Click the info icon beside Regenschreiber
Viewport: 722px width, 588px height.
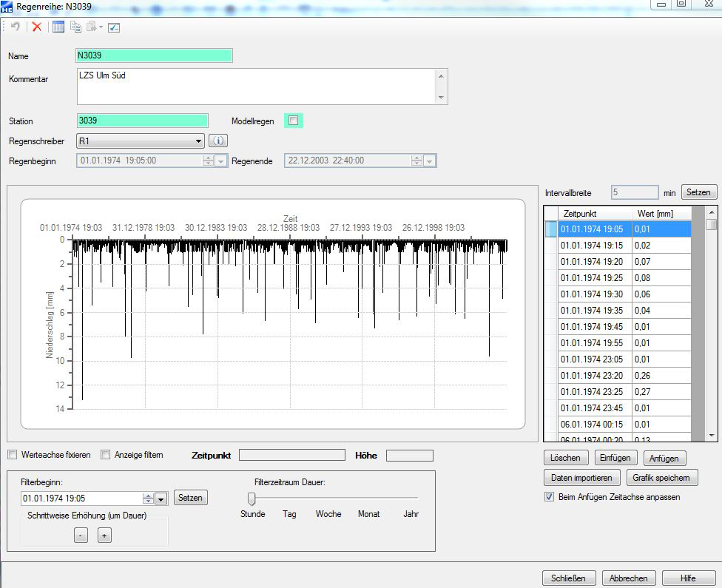(217, 141)
